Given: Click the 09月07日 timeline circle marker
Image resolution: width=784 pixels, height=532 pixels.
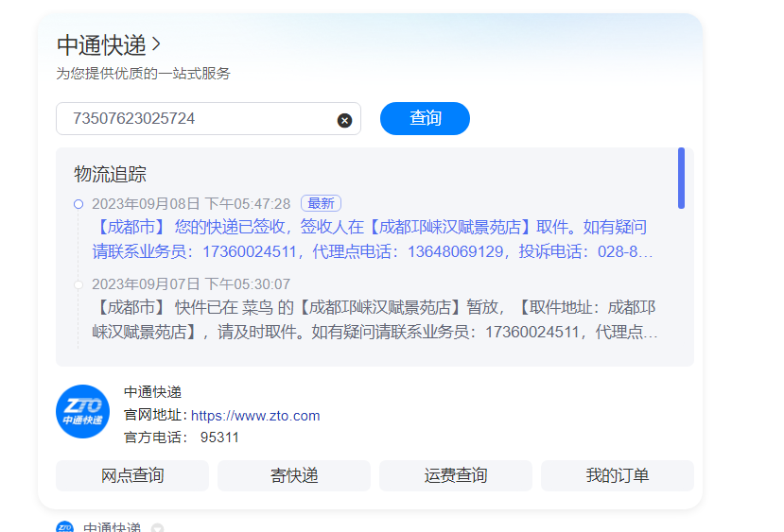Looking at the screenshot, I should point(78,284).
